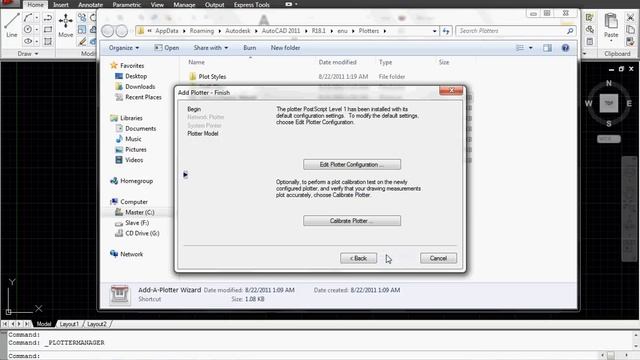
Task: Open the Annotate ribbon tab
Action: click(91, 5)
